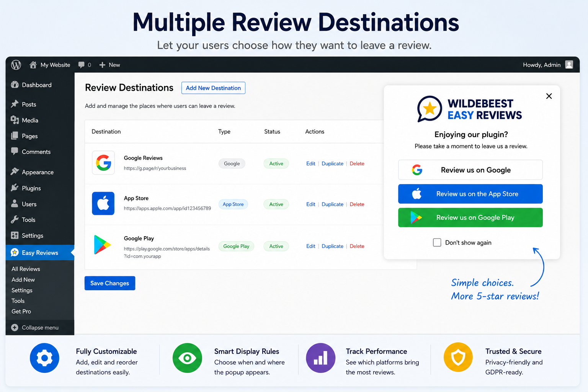
Task: Edit the App Store destination
Action: pyautogui.click(x=311, y=204)
